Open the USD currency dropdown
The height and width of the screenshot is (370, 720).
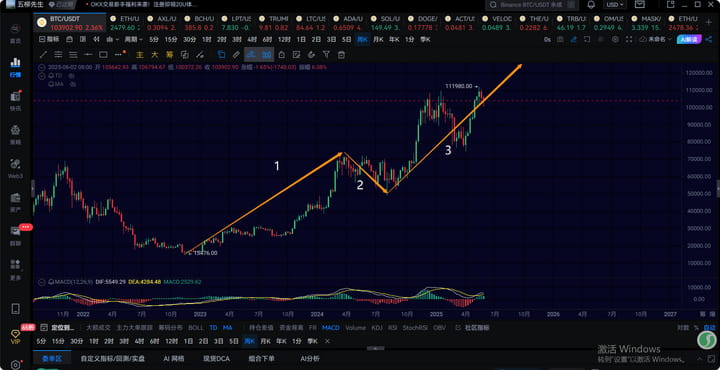tap(615, 5)
